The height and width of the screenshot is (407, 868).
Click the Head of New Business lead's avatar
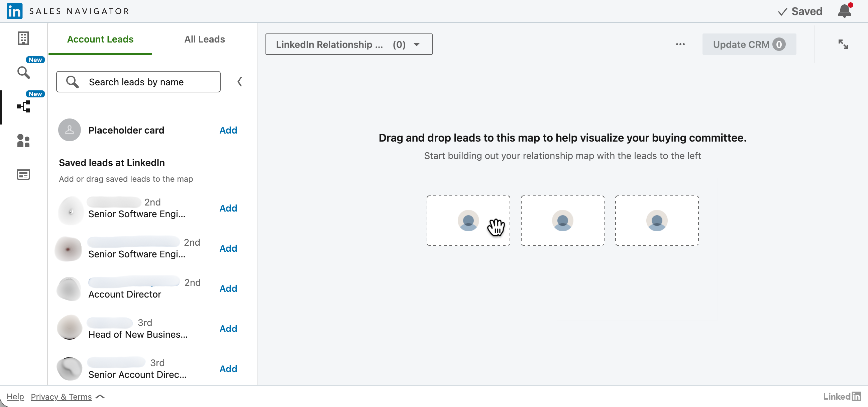coord(70,327)
